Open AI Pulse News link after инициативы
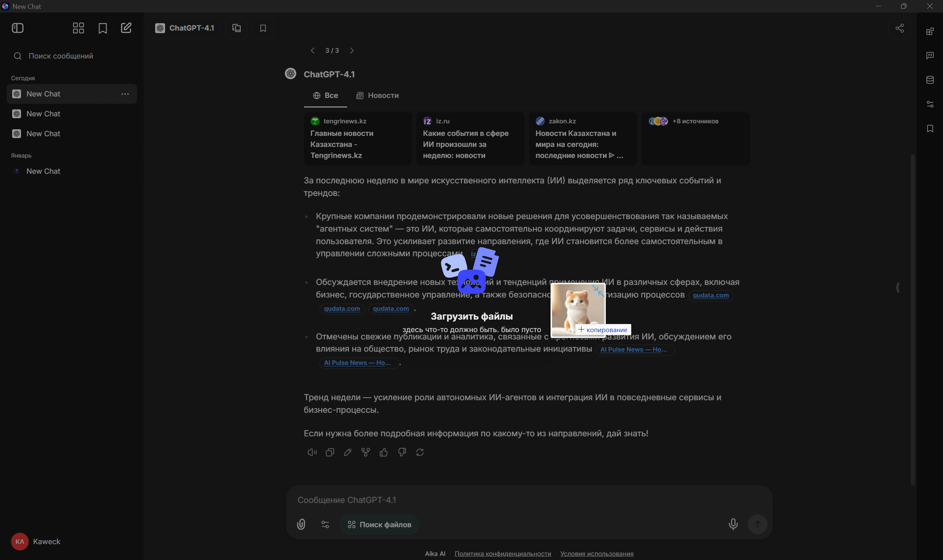This screenshot has height=560, width=943. 635,349
